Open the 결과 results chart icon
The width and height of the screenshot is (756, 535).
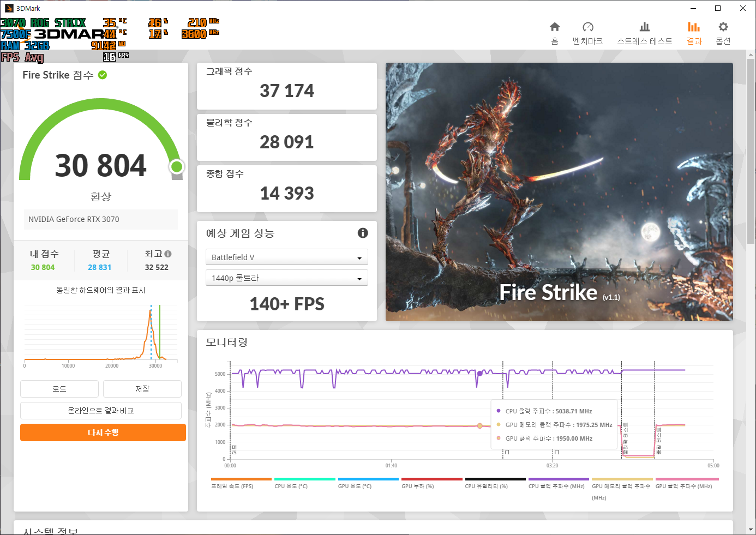pyautogui.click(x=694, y=27)
